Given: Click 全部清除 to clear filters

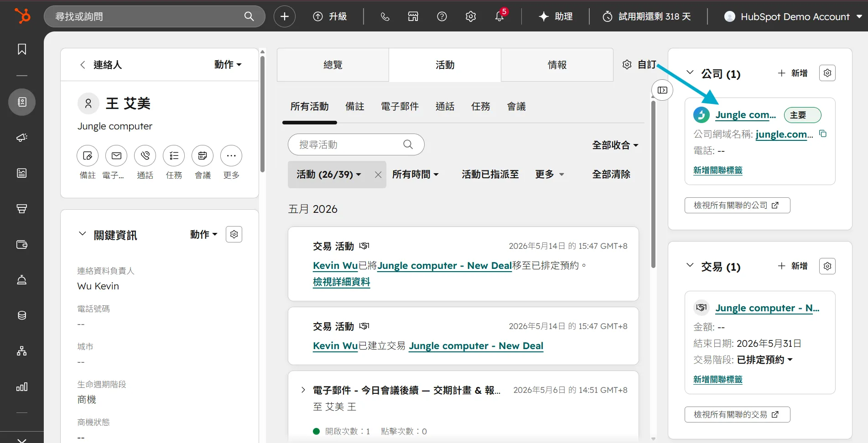Looking at the screenshot, I should coord(611,175).
